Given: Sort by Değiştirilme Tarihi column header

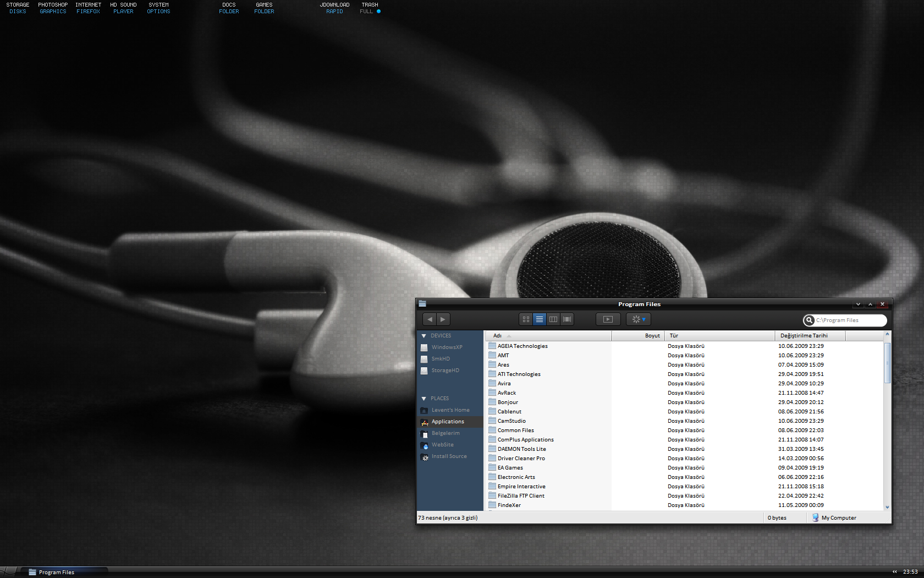Looking at the screenshot, I should 810,336.
